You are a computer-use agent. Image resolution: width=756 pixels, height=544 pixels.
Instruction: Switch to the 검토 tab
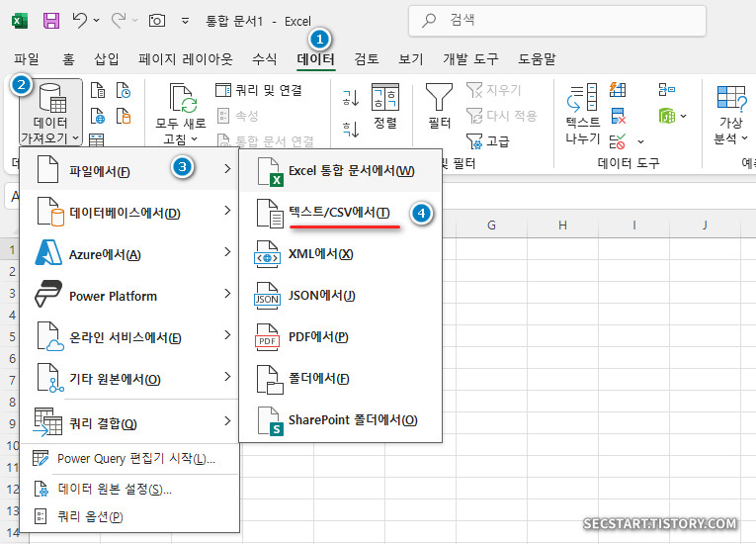367,59
